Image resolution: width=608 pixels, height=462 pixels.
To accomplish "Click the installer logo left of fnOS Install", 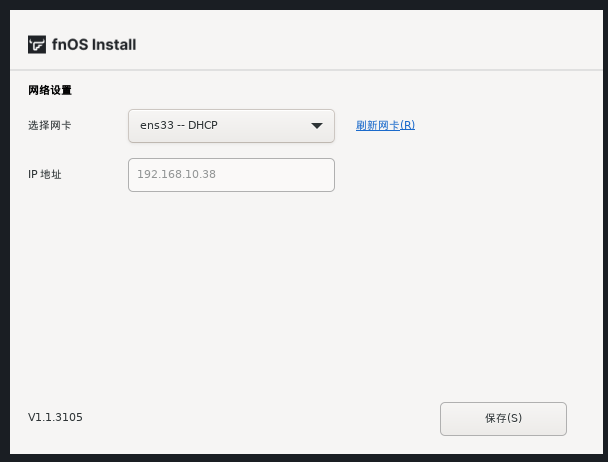I will [37, 45].
